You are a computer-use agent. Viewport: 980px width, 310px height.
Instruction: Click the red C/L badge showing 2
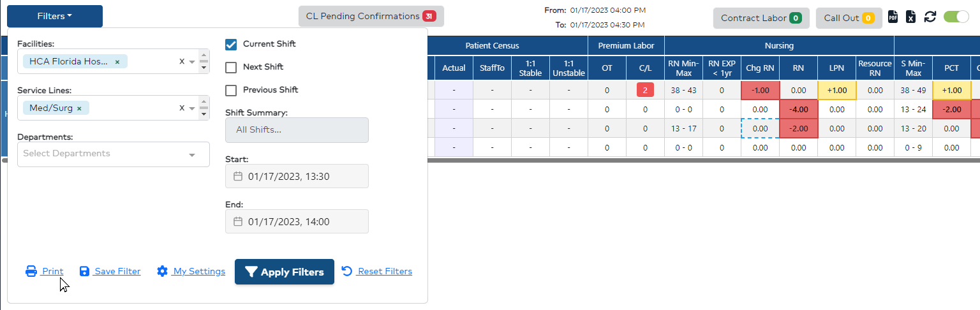pos(645,90)
